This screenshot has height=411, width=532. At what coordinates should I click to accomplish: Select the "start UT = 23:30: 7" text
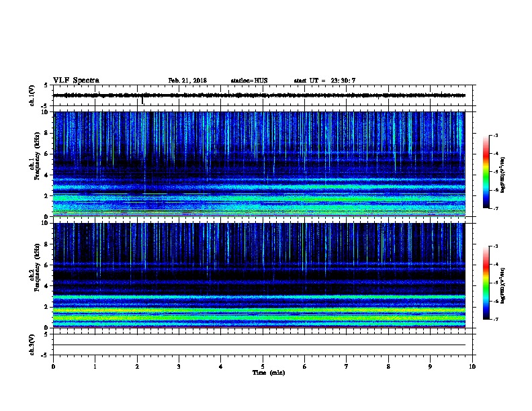pyautogui.click(x=324, y=81)
